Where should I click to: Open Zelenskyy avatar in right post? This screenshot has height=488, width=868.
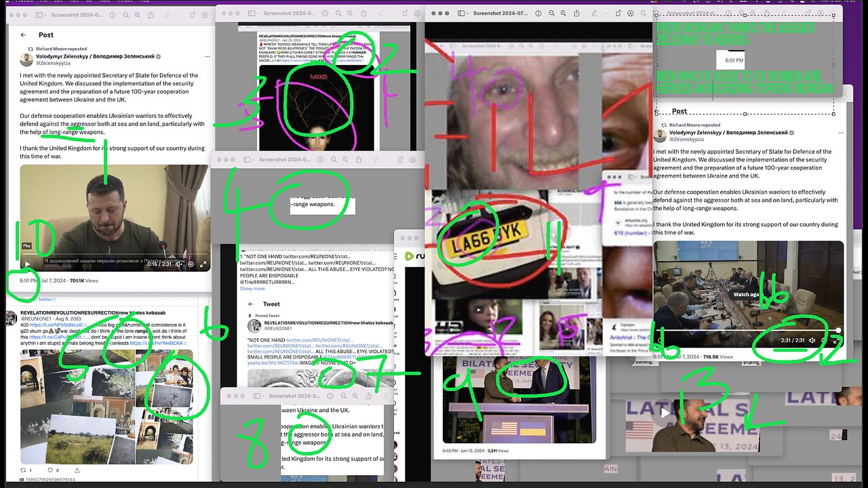(661, 136)
